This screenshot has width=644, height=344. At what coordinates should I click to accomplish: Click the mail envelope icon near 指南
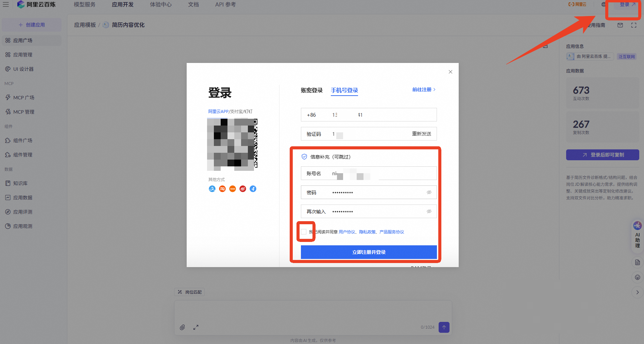pyautogui.click(x=620, y=25)
